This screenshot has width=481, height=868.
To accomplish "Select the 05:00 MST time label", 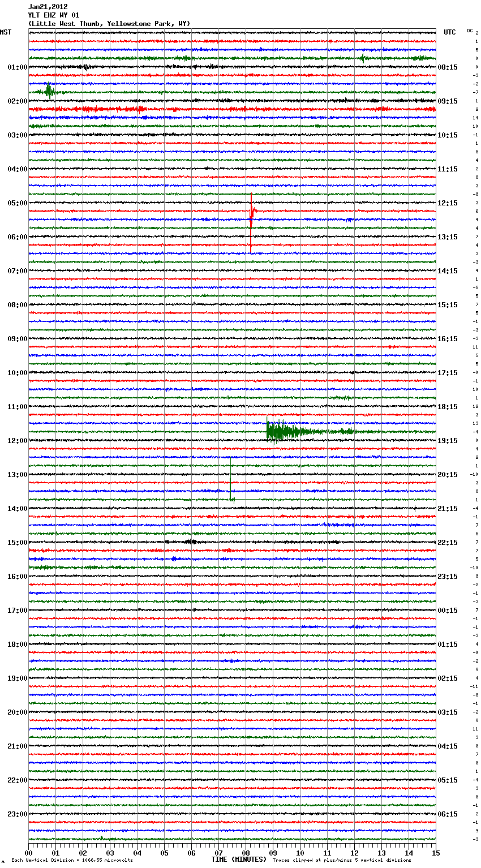I will point(18,203).
